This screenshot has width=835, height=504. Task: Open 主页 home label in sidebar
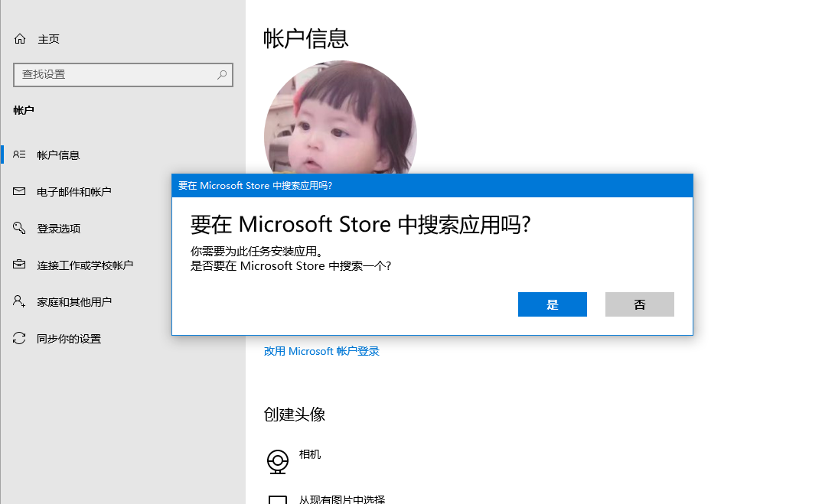pos(48,39)
